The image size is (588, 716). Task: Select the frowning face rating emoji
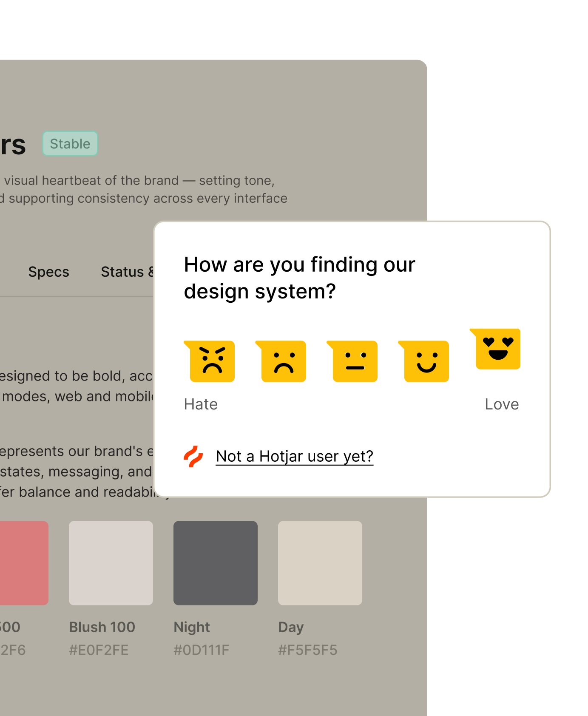283,361
